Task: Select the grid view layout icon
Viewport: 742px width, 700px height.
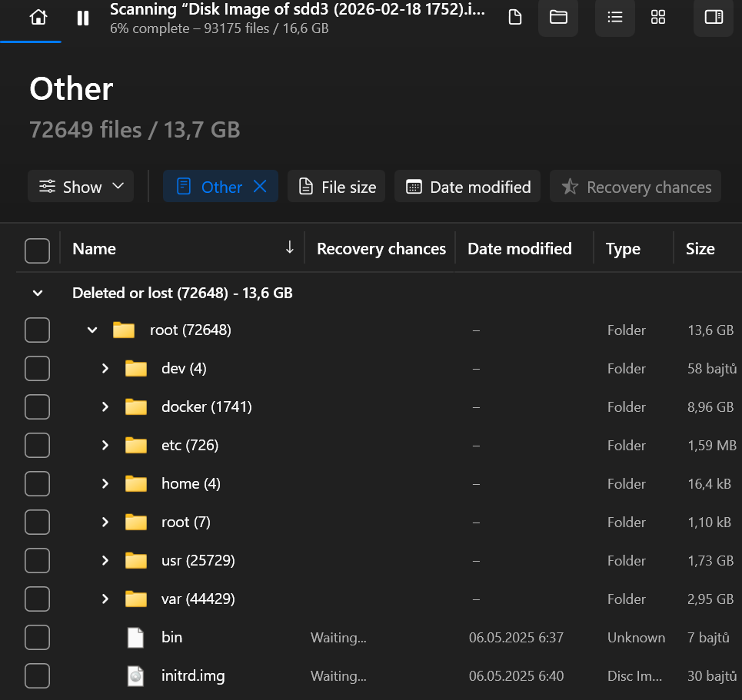Action: (x=658, y=18)
